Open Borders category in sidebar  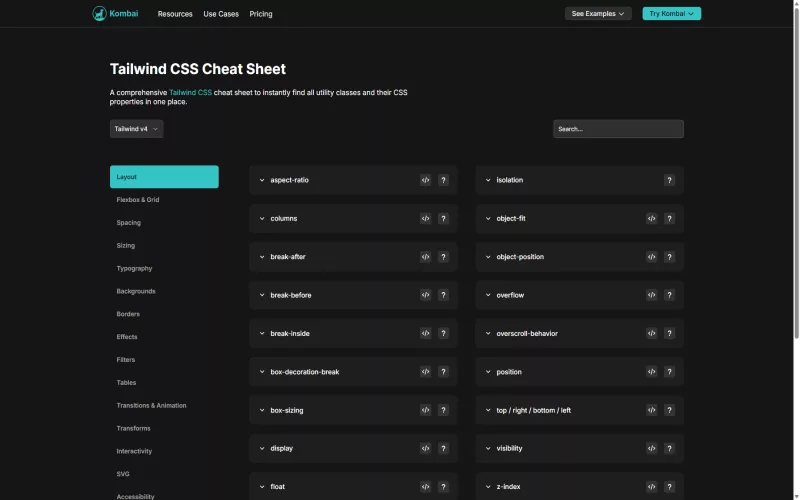(128, 314)
